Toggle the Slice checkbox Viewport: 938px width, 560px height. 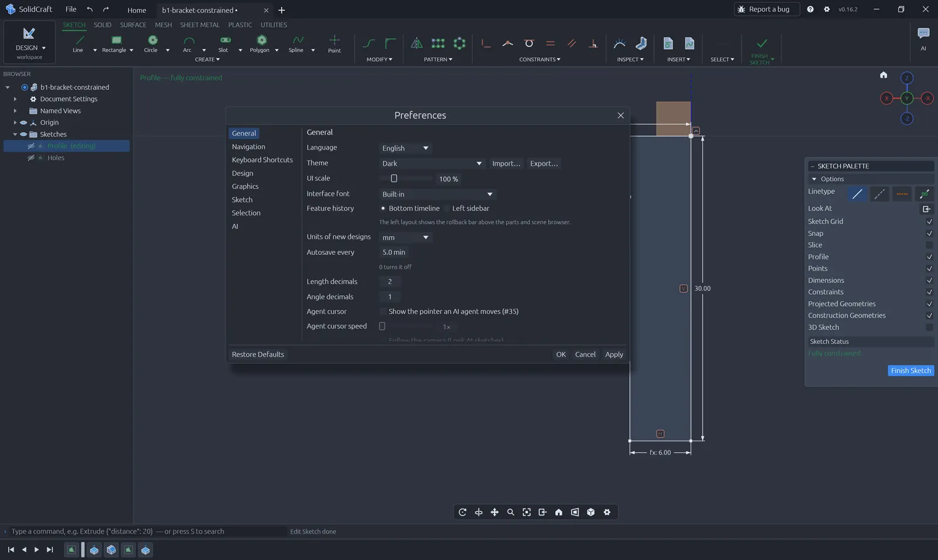click(929, 245)
